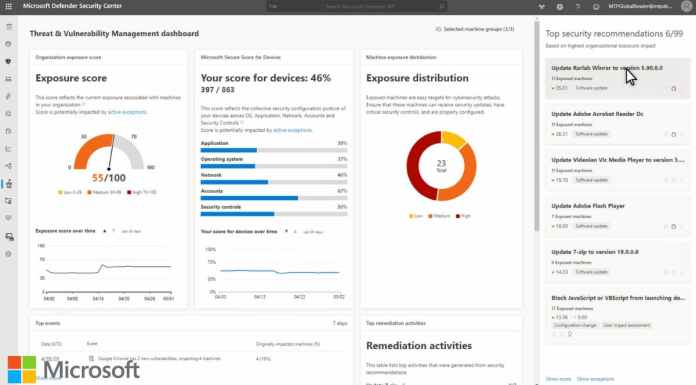Image resolution: width=696 pixels, height=385 pixels.
Task: Click the 55/100 exposure score value
Action: click(x=109, y=178)
